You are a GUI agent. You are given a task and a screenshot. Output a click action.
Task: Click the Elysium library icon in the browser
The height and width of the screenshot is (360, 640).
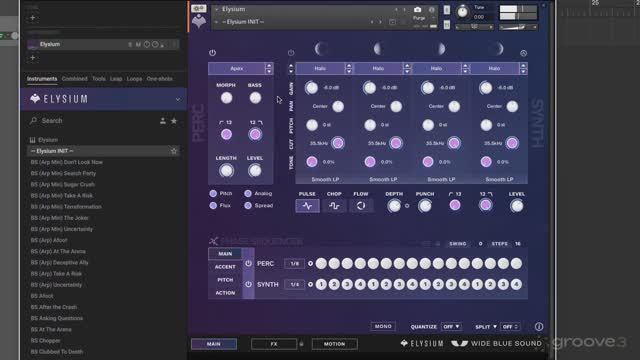[x=33, y=140]
